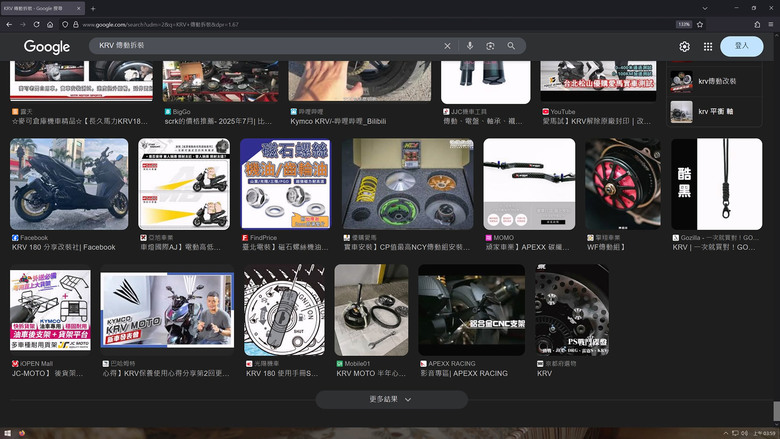This screenshot has height=439, width=780.
Task: Click the magnifier search button
Action: pyautogui.click(x=511, y=46)
